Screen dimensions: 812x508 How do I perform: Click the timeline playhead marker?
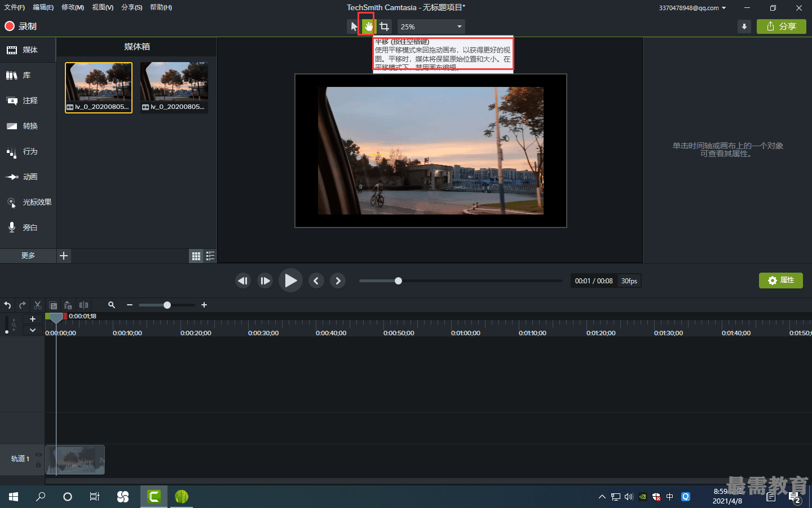(x=56, y=318)
